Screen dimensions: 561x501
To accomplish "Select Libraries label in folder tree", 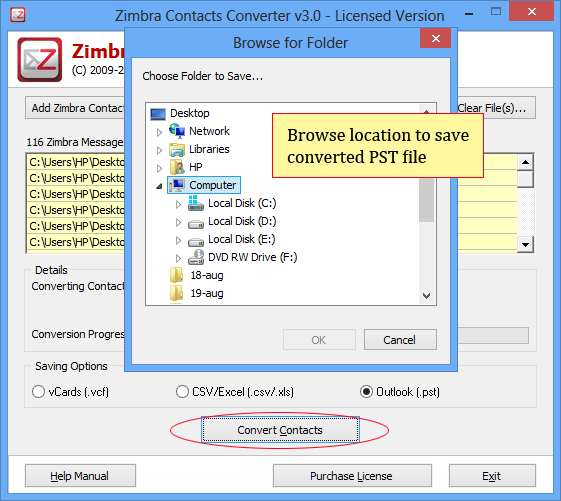I will point(209,149).
